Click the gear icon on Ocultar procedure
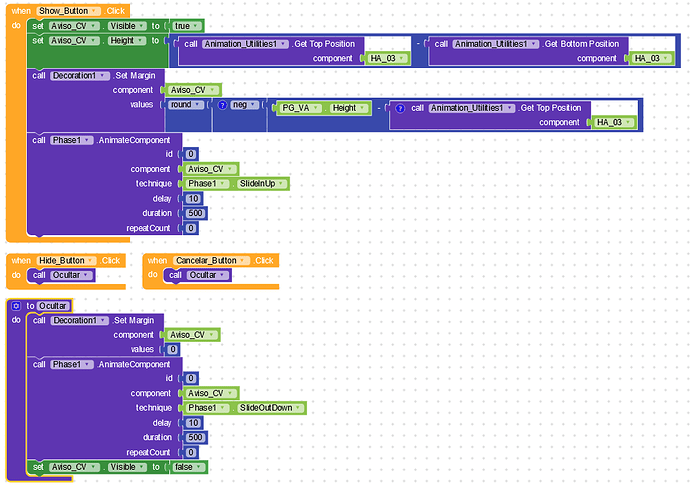Image resolution: width=690 pixels, height=489 pixels. coord(16,306)
